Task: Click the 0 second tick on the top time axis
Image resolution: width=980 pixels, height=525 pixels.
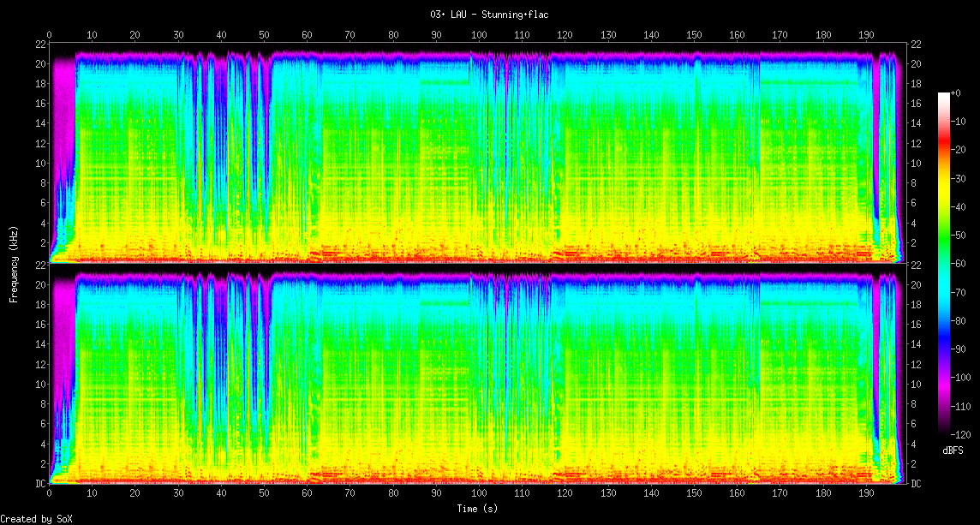Action: (x=50, y=35)
